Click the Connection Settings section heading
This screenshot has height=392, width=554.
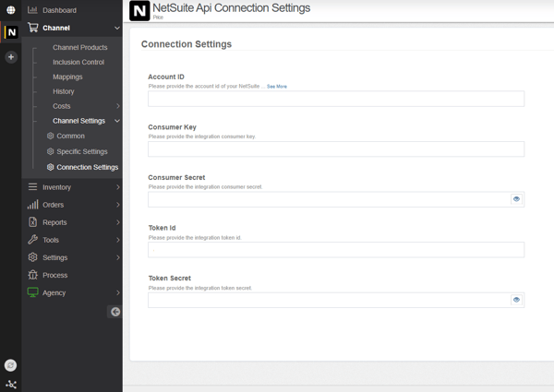click(x=187, y=44)
